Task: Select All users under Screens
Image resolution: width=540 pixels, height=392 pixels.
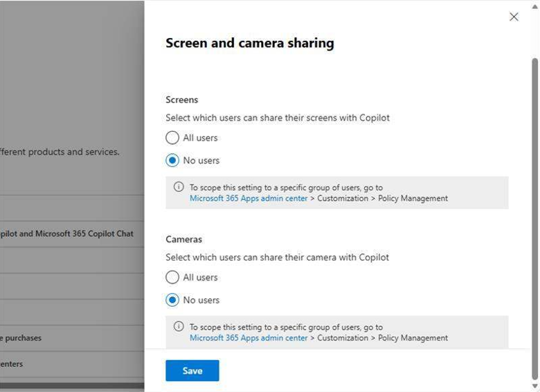Action: pyautogui.click(x=172, y=138)
